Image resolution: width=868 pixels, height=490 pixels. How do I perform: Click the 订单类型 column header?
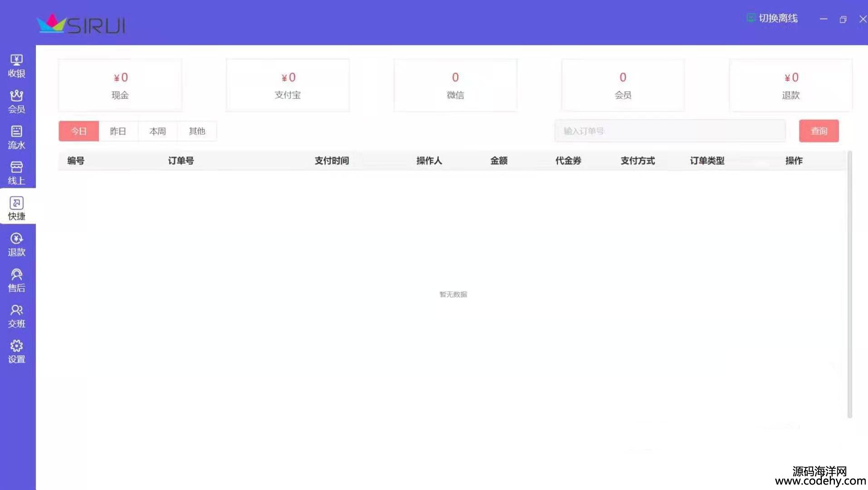(707, 161)
